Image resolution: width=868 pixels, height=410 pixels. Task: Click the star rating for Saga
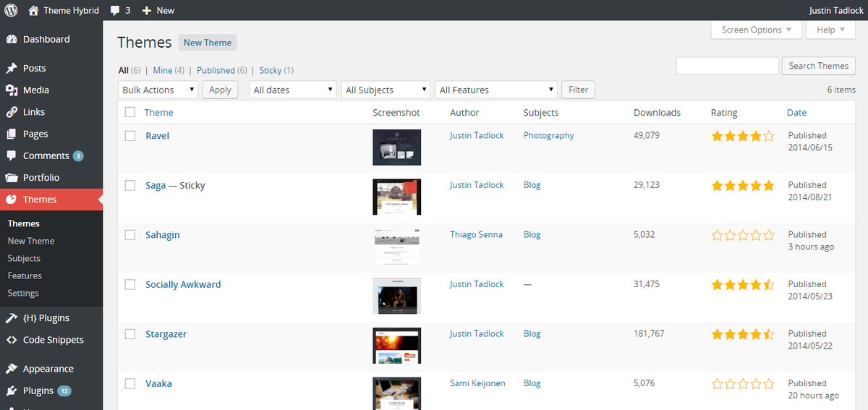point(743,186)
